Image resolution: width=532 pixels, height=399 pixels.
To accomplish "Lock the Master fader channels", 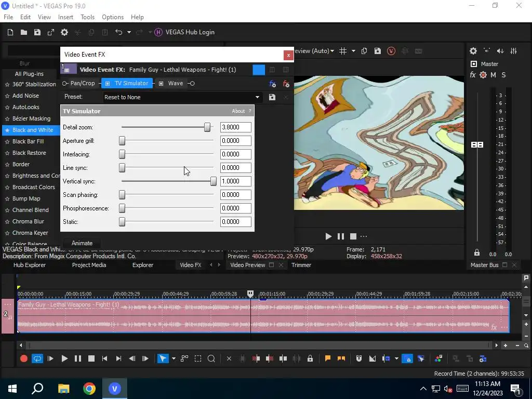I will pyautogui.click(x=477, y=252).
